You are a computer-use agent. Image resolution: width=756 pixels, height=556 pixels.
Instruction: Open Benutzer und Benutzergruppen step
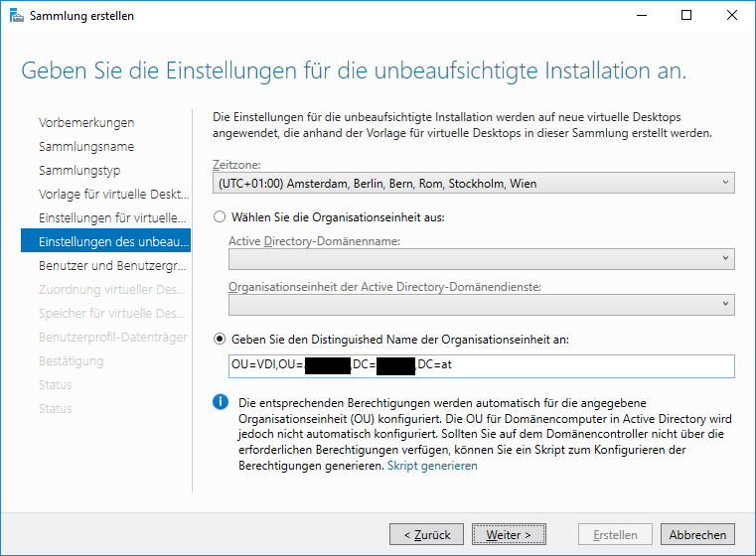coord(112,266)
